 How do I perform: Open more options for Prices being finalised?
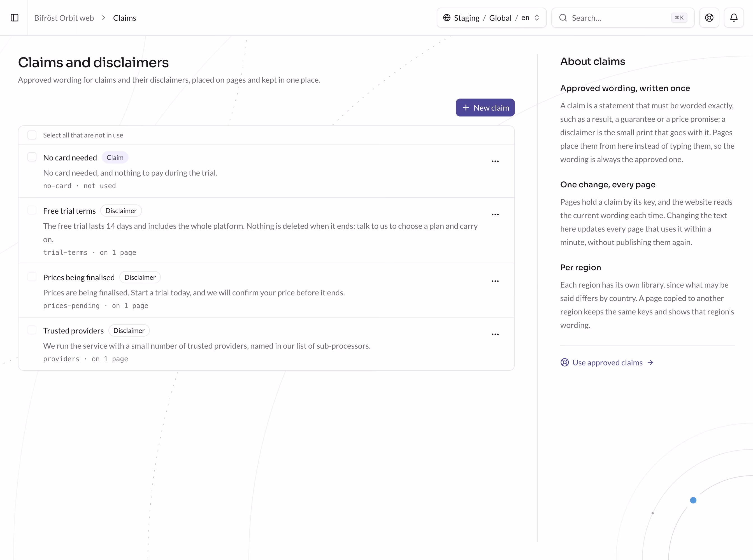coord(495,281)
